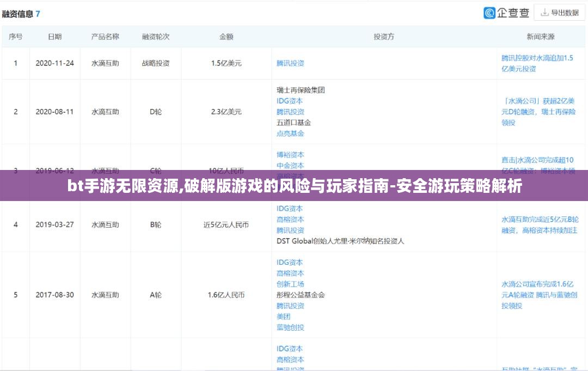Screen dimensions: 588x371
Task: Click the 投资方 column header
Action: click(384, 37)
